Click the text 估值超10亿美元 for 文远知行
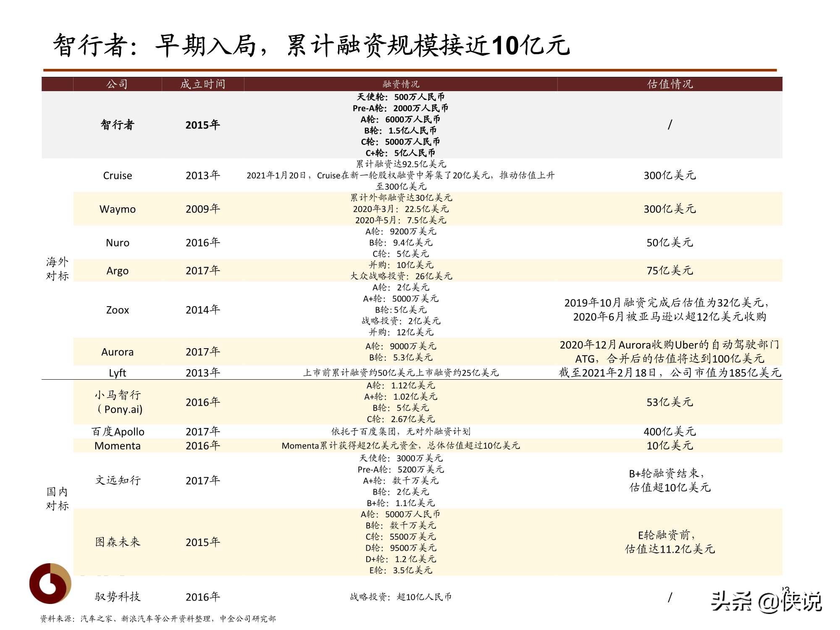Viewport: 840px width, 630px height. pos(670,488)
